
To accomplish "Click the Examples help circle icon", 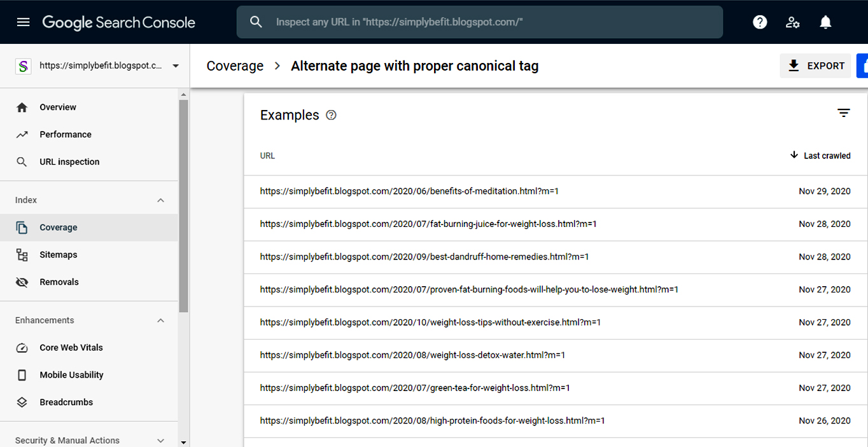I will [x=331, y=115].
